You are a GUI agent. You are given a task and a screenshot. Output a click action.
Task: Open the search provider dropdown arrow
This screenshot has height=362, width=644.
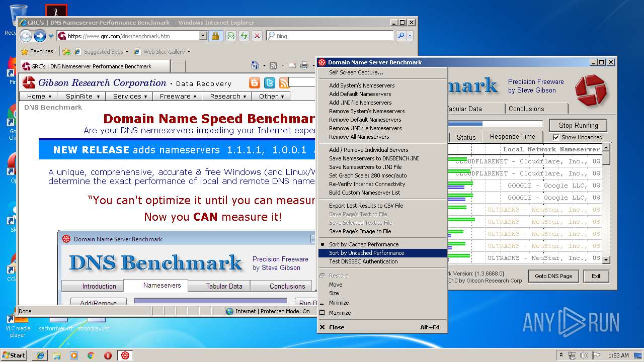(410, 36)
